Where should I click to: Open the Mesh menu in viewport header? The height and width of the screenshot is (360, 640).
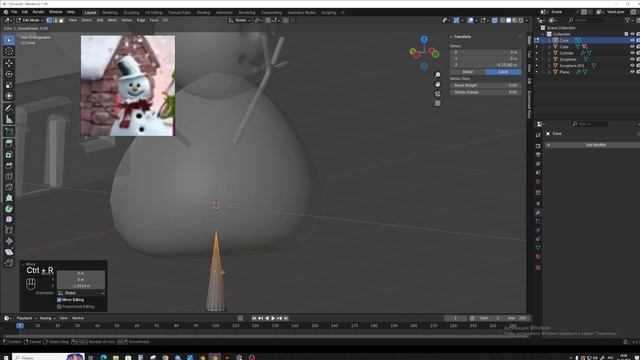[x=112, y=20]
